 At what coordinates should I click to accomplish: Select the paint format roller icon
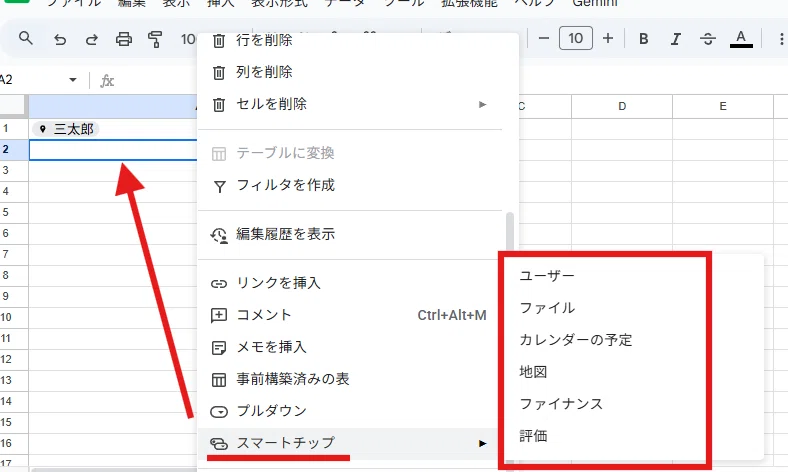pos(155,39)
